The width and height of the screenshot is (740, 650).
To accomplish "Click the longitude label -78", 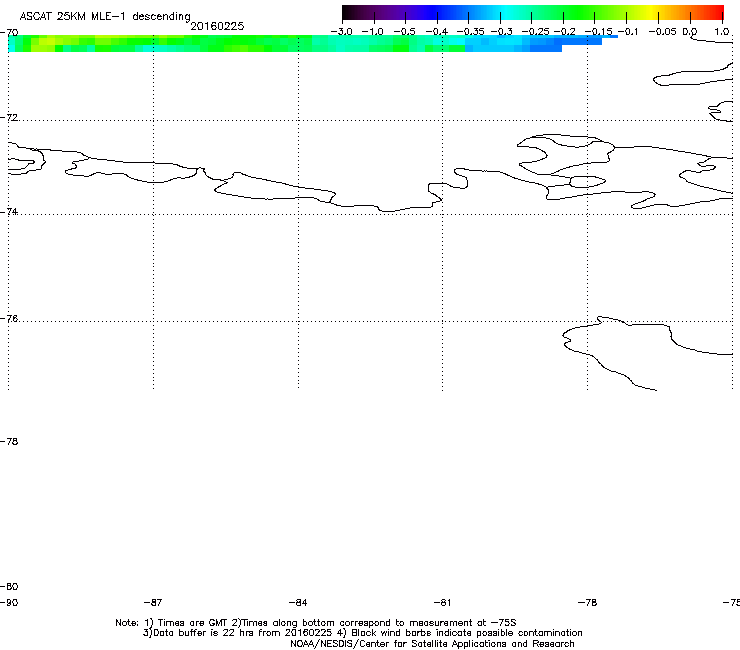I will 587,603.
